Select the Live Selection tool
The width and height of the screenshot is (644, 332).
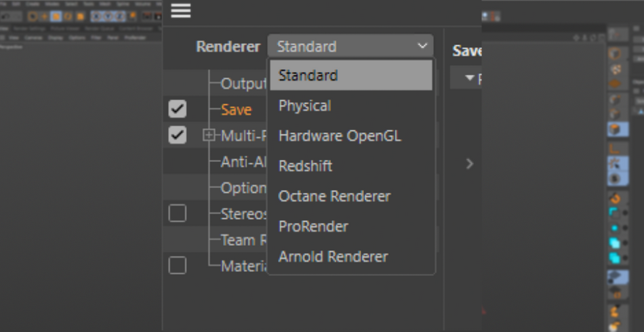pos(33,16)
